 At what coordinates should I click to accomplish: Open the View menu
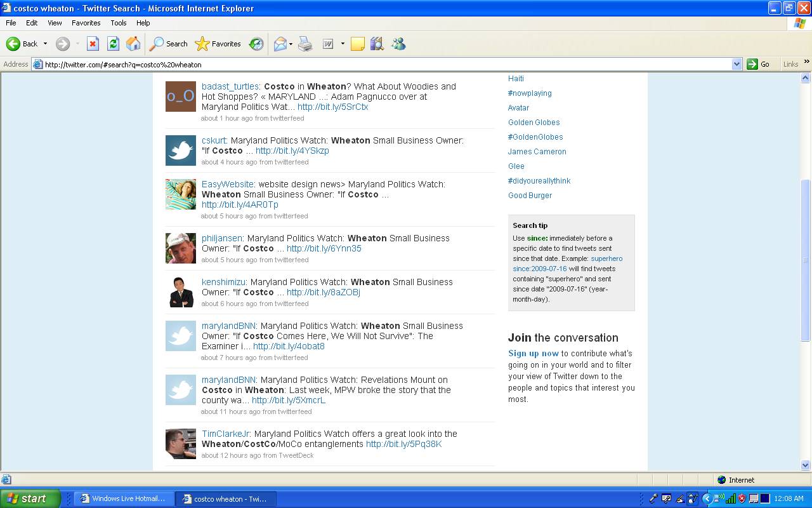coord(55,23)
